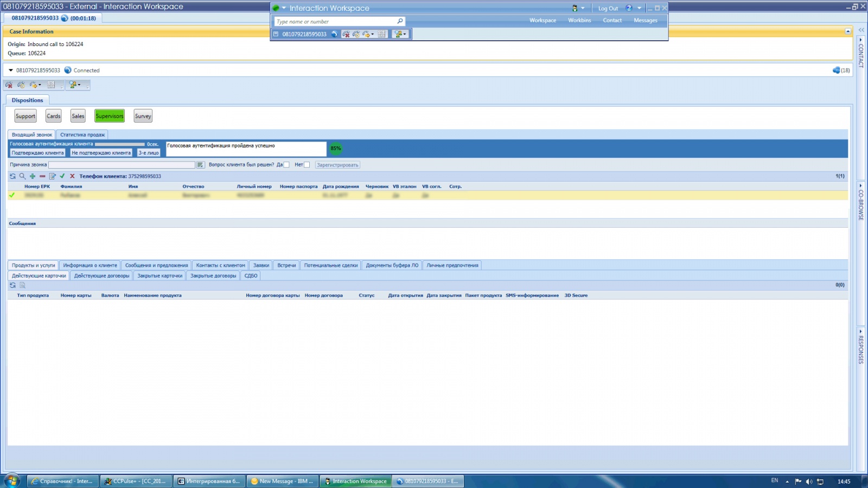
Task: Open the help question mark icon
Action: coord(629,8)
